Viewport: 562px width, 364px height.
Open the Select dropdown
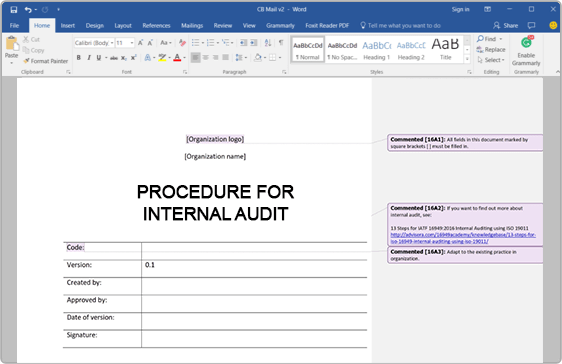tap(491, 60)
